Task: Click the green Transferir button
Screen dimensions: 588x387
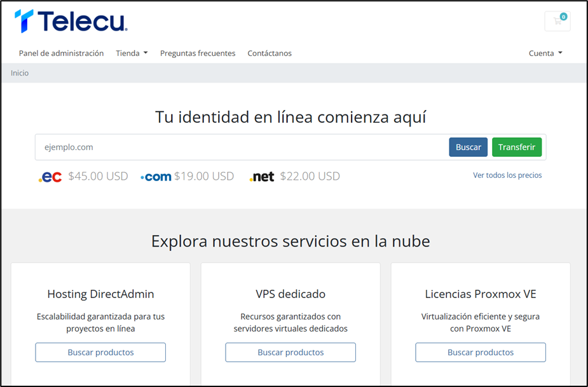Action: pyautogui.click(x=517, y=147)
